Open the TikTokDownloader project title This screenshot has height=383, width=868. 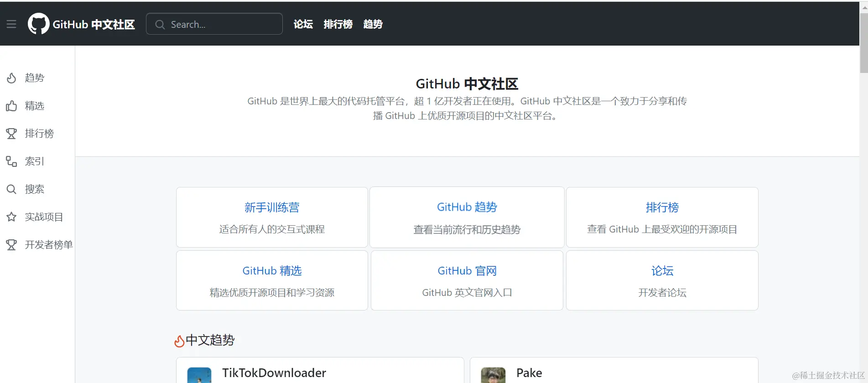click(274, 373)
